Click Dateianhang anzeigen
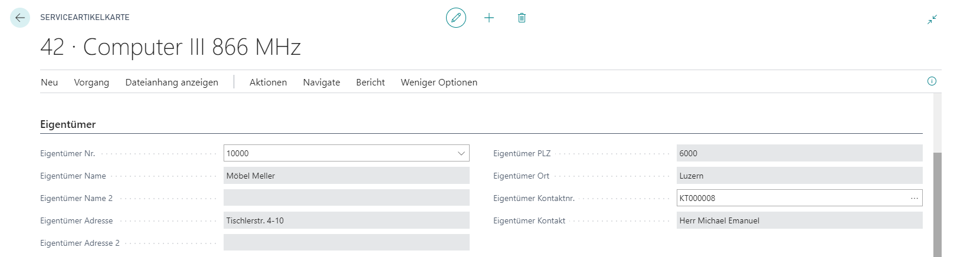The height and width of the screenshot is (257, 980). point(172,83)
